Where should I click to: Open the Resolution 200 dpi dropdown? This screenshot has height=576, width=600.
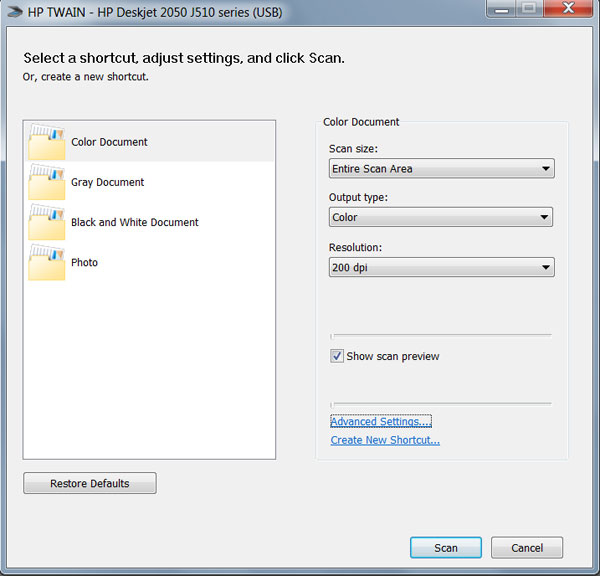442,267
